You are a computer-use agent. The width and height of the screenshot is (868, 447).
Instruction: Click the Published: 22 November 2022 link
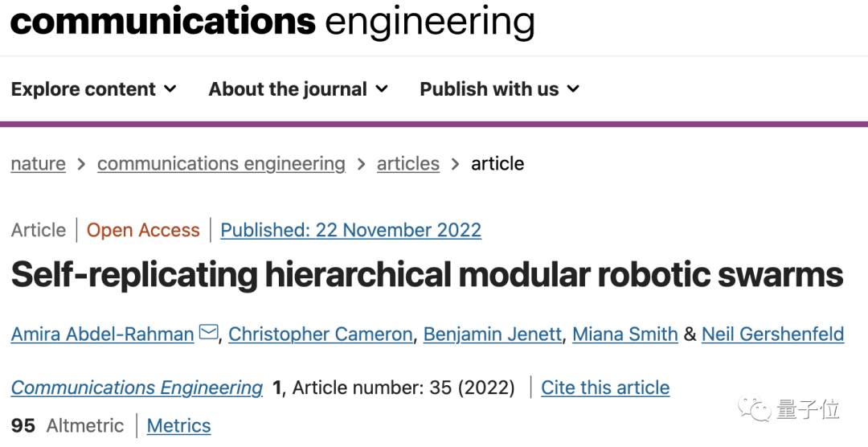[x=350, y=231]
